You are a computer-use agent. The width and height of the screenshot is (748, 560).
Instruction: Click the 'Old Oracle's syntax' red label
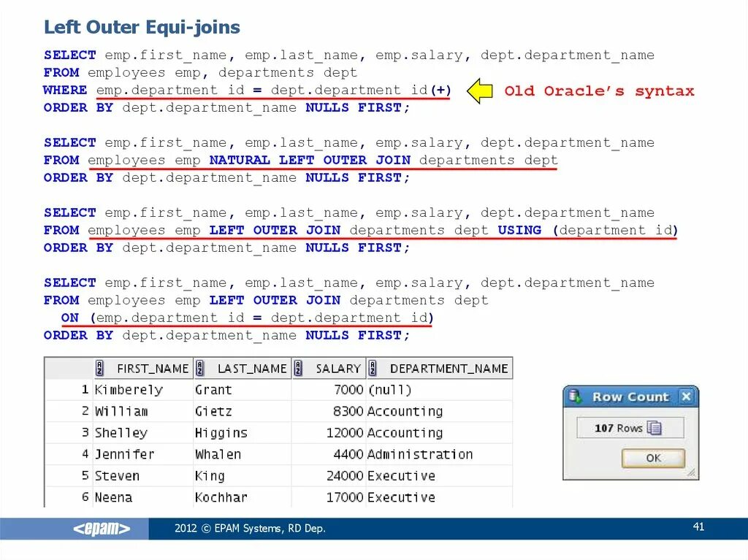tap(599, 91)
